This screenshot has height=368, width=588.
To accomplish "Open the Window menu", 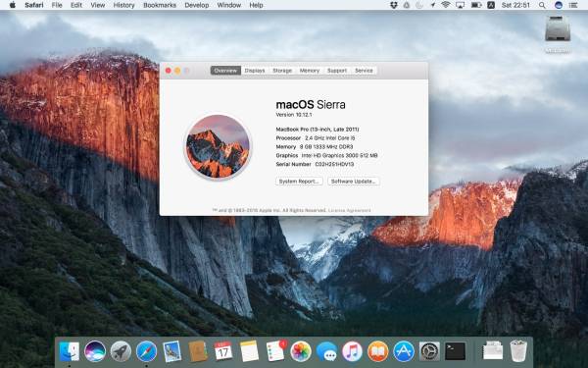I will click(229, 5).
